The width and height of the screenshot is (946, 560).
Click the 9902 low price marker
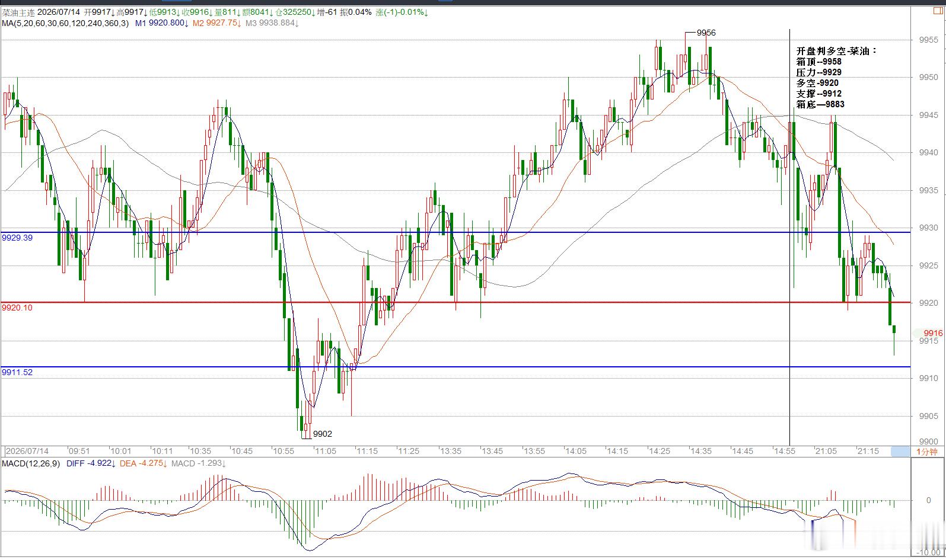pos(323,434)
